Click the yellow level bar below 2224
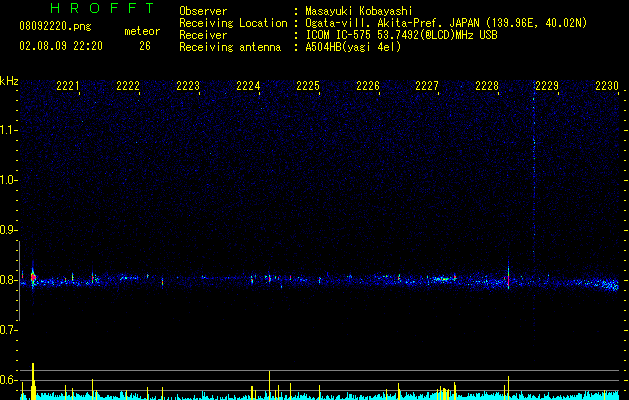Image resolution: width=629 pixels, height=400 pixels. [x=270, y=385]
